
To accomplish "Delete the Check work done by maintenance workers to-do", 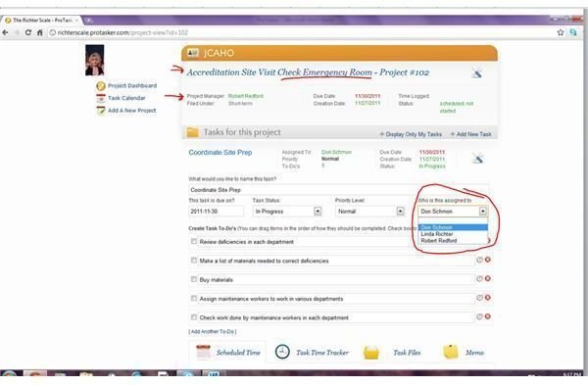I will coord(487,316).
